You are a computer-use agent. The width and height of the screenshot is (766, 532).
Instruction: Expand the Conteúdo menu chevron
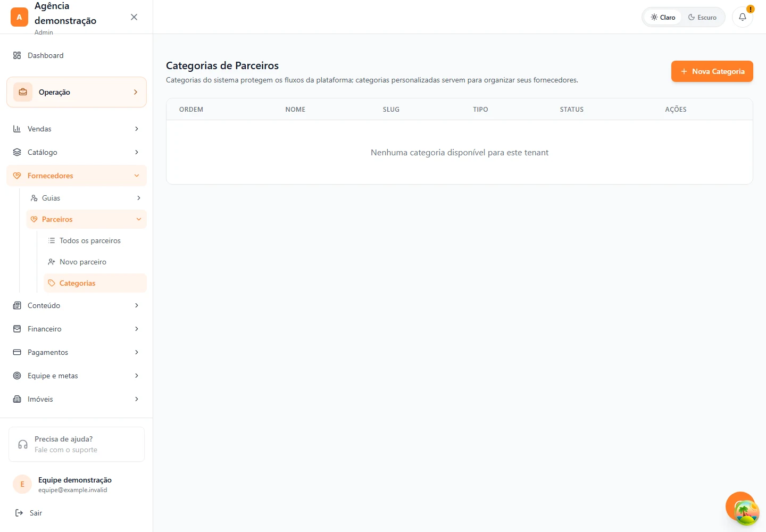137,305
